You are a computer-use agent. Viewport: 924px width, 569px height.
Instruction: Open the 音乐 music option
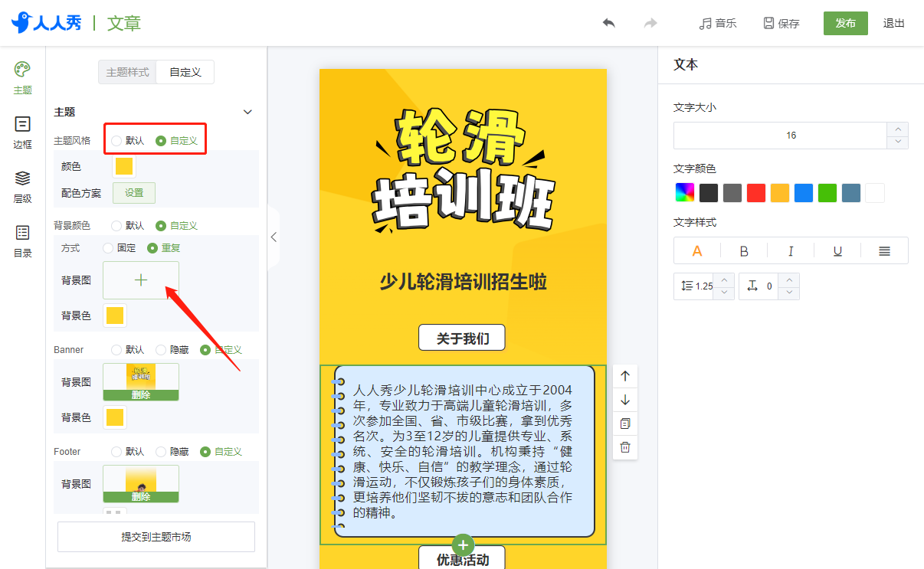[x=718, y=23]
